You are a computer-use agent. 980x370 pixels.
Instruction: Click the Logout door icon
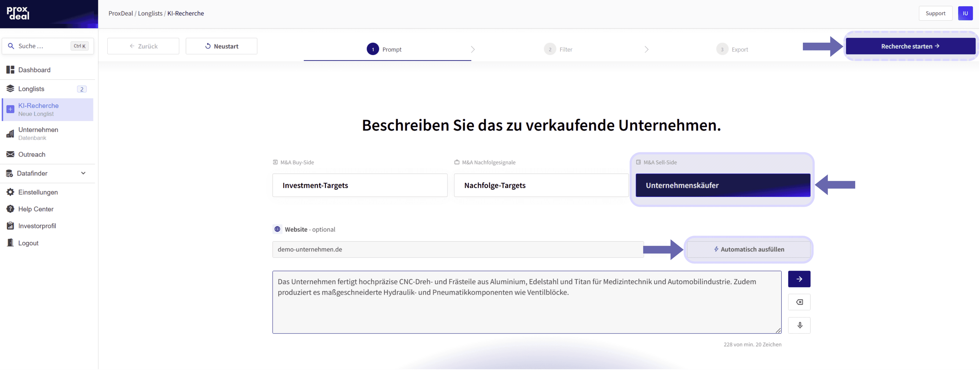pos(10,243)
